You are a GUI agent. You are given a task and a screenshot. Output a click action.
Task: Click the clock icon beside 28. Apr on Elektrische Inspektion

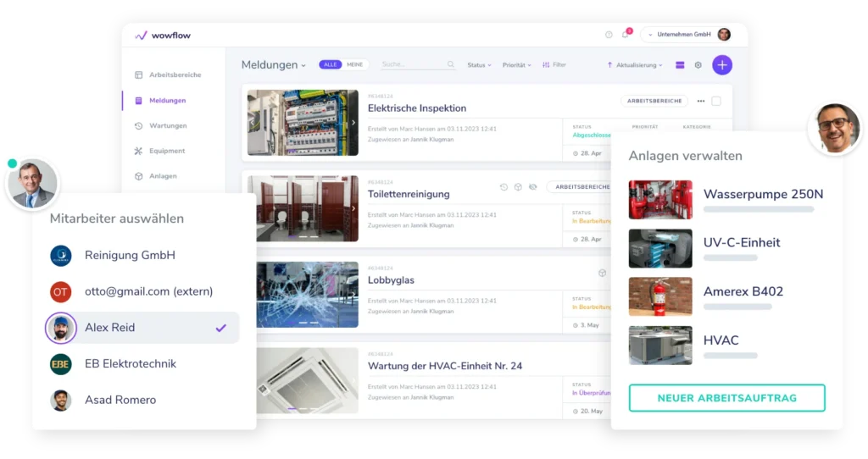(x=576, y=153)
